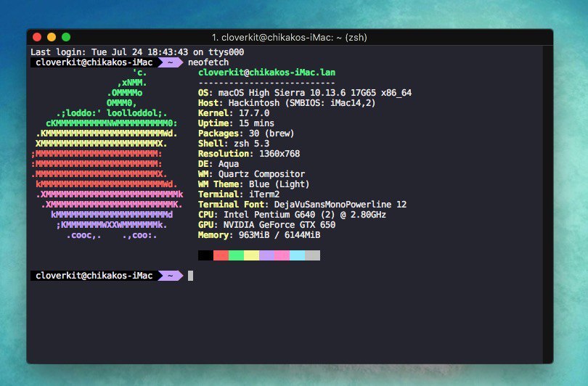Screen dimensions: 588x386
Task: Click the 'Last login: Tue Jul 24' line
Action: [137, 52]
